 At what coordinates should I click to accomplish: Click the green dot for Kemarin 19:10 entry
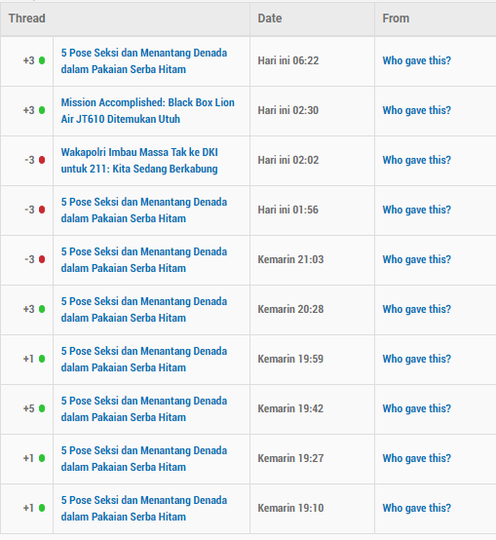tap(42, 508)
